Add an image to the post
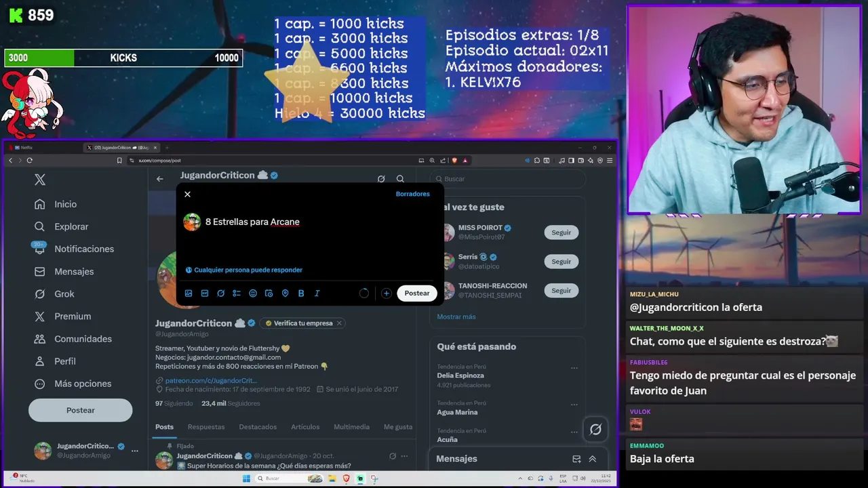This screenshot has height=488, width=868. [x=189, y=293]
